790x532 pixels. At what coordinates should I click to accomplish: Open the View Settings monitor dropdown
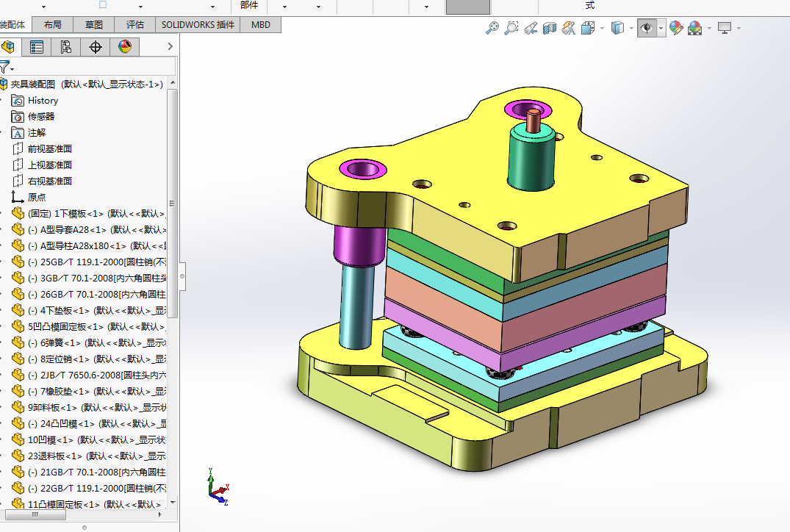point(739,28)
